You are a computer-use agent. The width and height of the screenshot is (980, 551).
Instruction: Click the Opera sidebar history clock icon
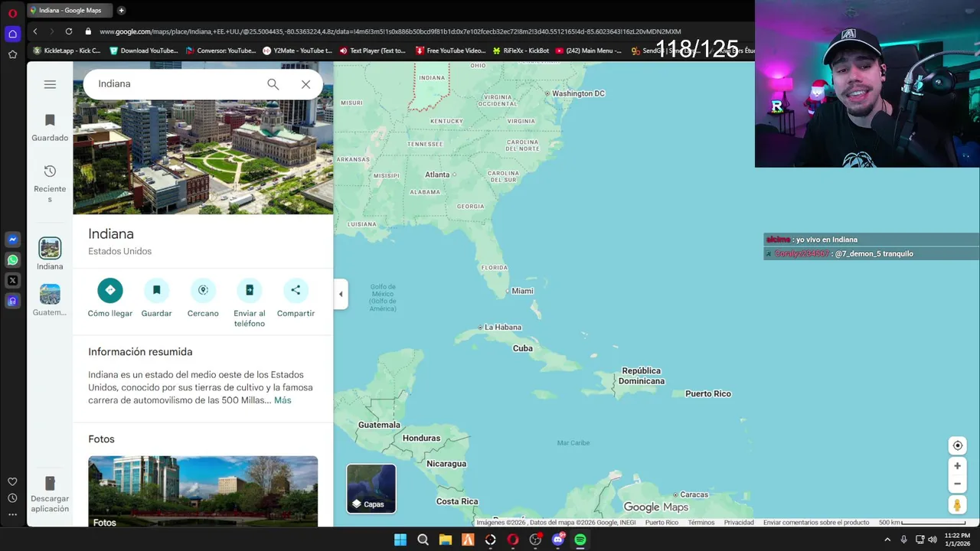coord(12,498)
